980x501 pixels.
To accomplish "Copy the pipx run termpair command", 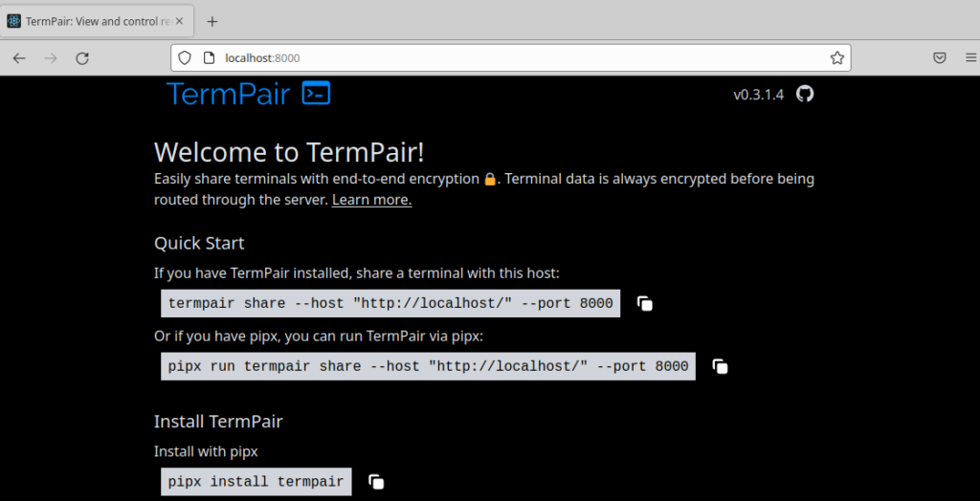I will coord(720,366).
